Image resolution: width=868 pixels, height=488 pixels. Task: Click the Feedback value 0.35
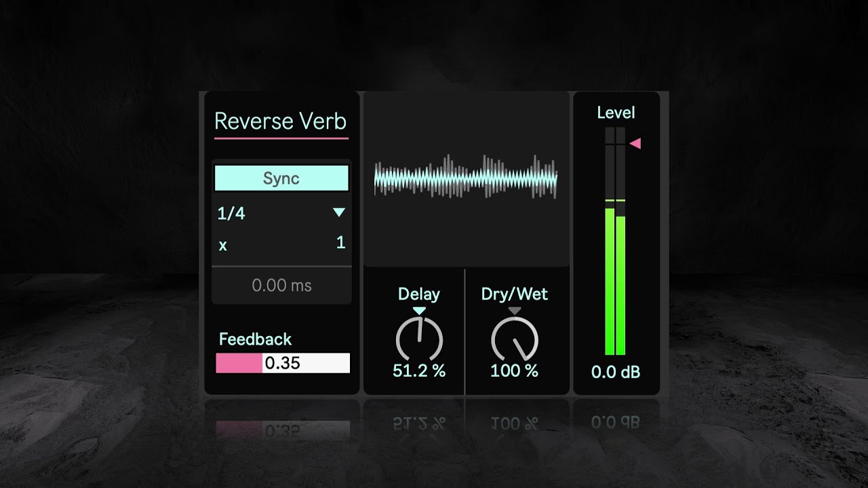click(x=282, y=363)
